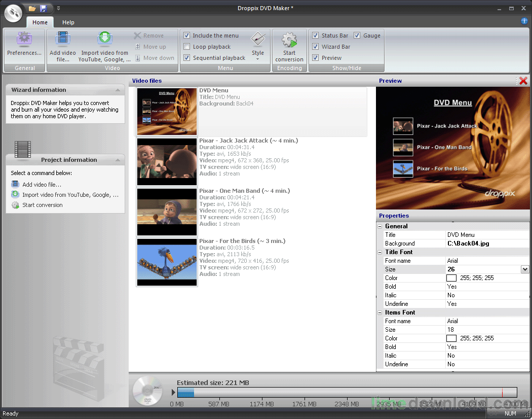Screen dimensions: 532x419
Task: Click the Title Font color swatch
Action: click(x=451, y=278)
